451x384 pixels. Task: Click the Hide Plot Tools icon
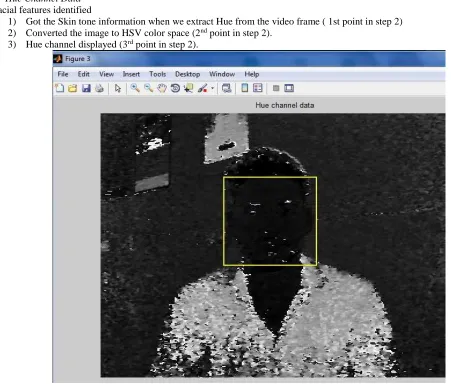pyautogui.click(x=276, y=88)
